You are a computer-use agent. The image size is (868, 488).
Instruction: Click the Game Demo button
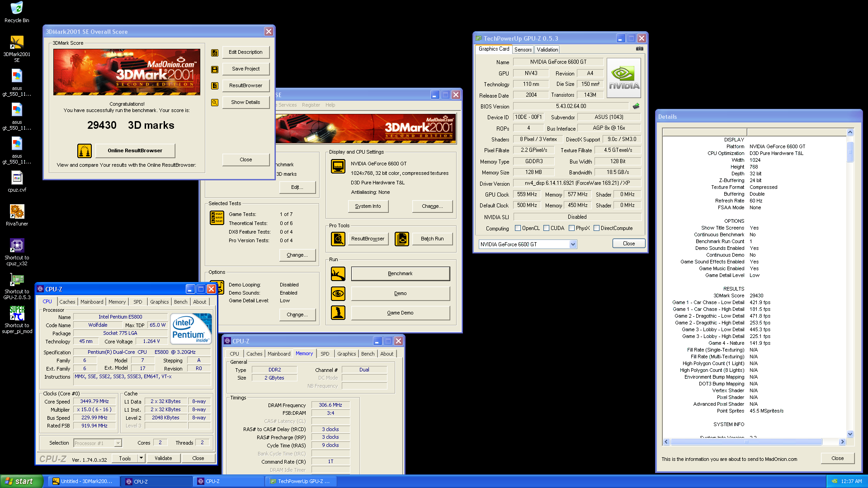400,313
